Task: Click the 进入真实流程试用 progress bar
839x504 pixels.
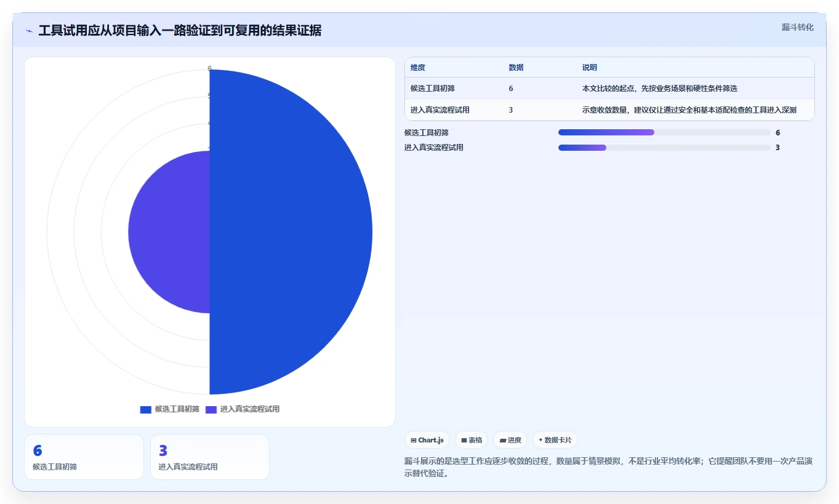Action: pyautogui.click(x=664, y=148)
